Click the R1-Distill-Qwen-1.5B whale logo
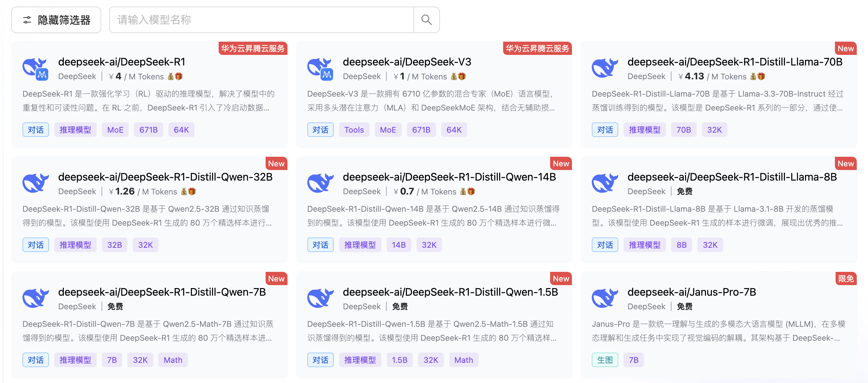Viewport: 868px width, 383px height. click(321, 298)
